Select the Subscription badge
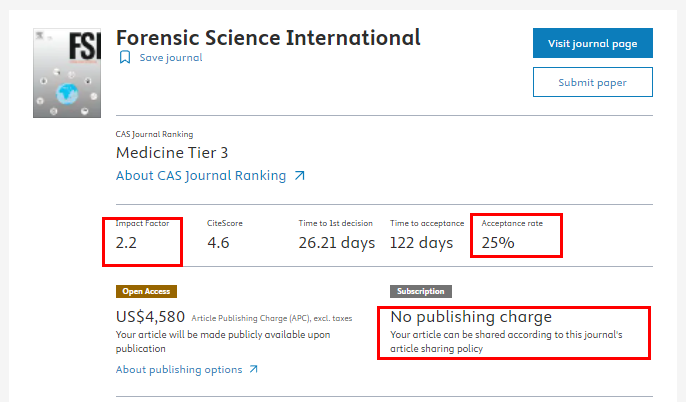 [420, 291]
